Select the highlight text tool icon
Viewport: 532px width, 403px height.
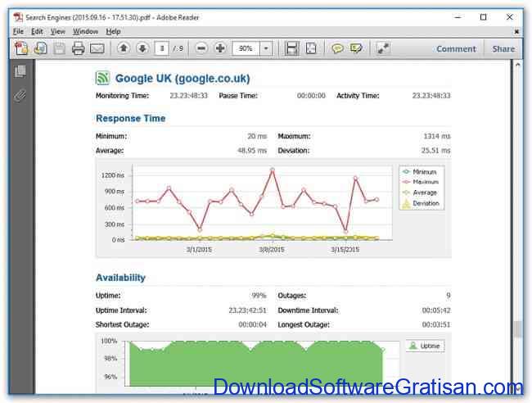(356, 48)
